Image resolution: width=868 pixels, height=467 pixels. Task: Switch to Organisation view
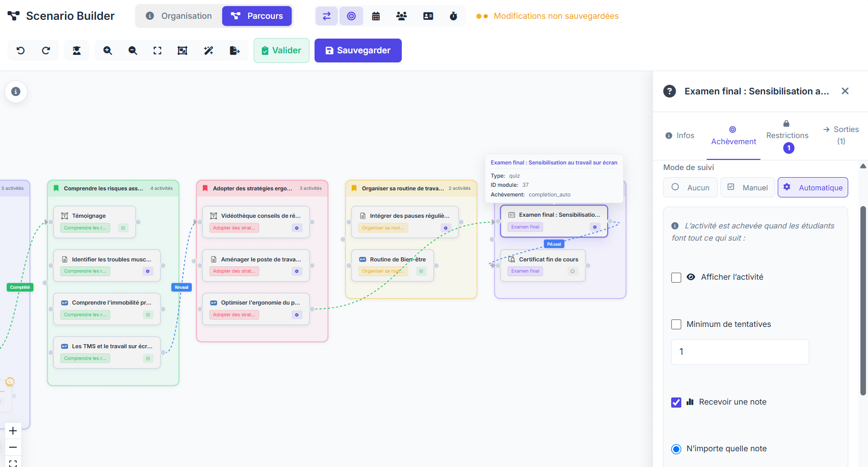(179, 16)
